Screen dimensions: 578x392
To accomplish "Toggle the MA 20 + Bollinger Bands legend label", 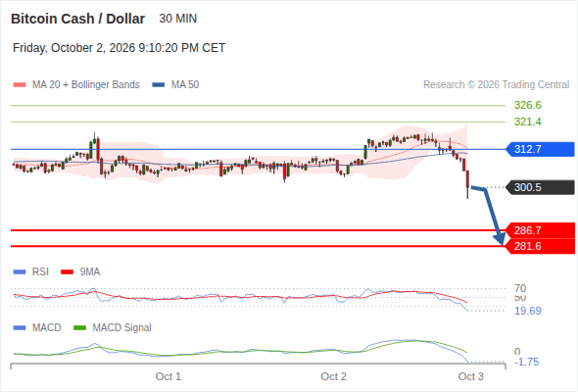I will 86,85.
